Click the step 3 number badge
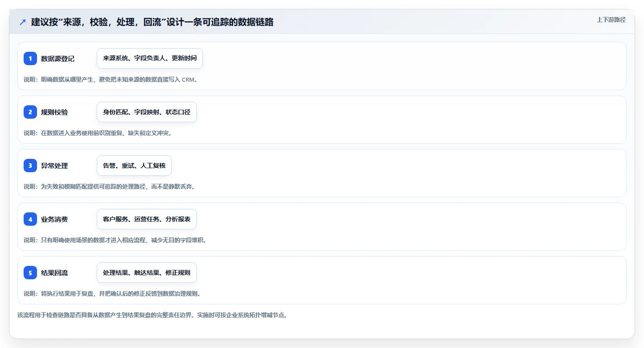 click(x=30, y=166)
